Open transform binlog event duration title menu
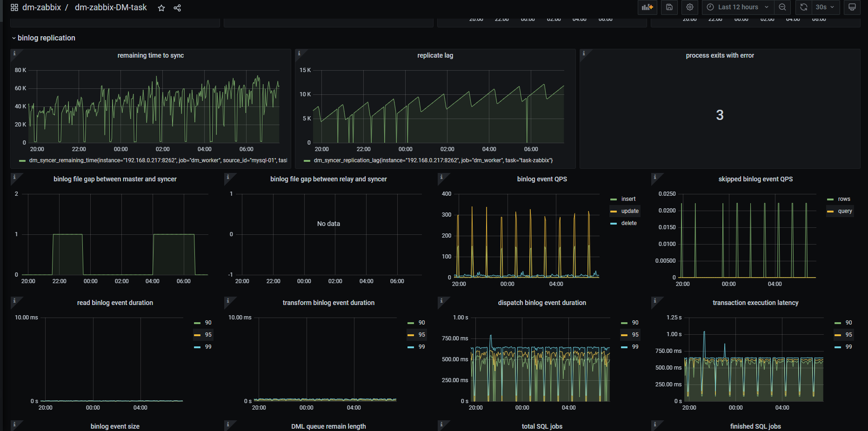 (x=328, y=303)
